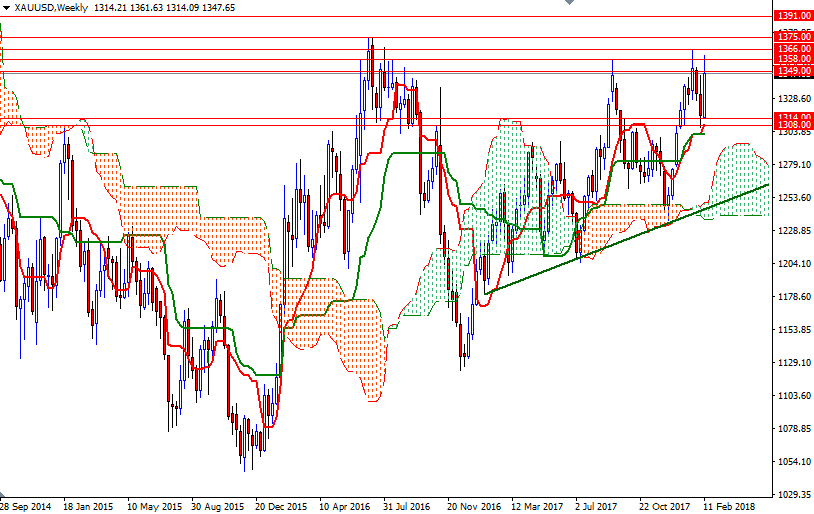814x514 pixels.
Task: Click the 31 Jul 2016 date label
Action: 407,506
